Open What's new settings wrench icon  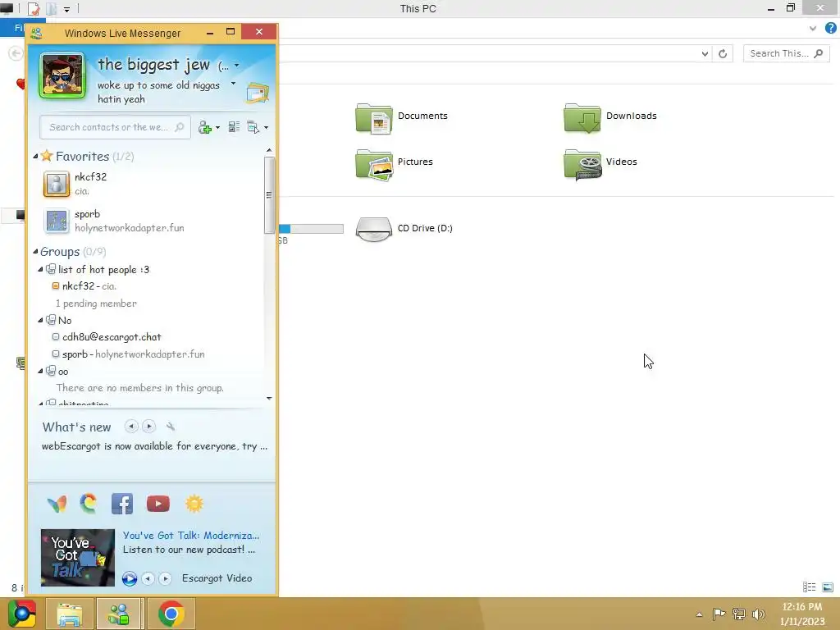(x=171, y=427)
